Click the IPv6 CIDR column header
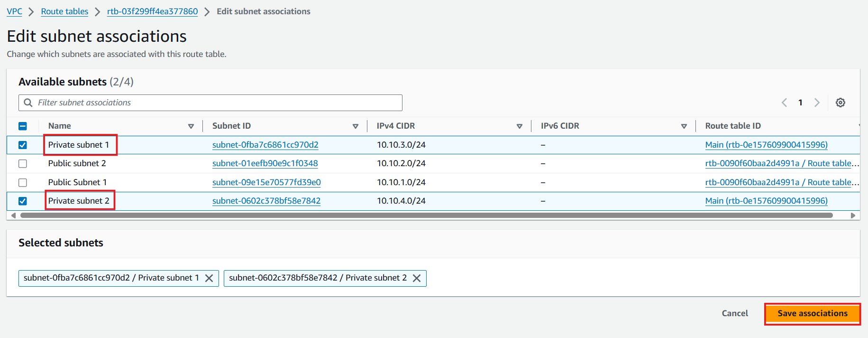This screenshot has width=868, height=338. (x=560, y=126)
